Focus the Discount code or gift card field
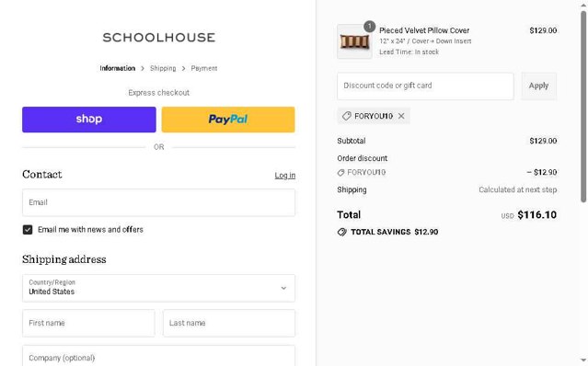The height and width of the screenshot is (366, 588). point(425,86)
